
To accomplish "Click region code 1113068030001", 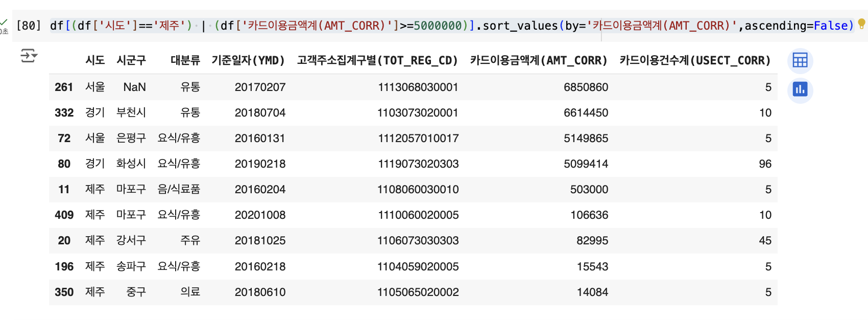I will click(418, 87).
